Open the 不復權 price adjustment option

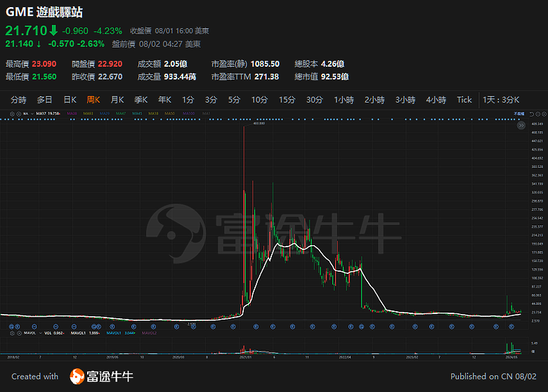tap(519, 114)
